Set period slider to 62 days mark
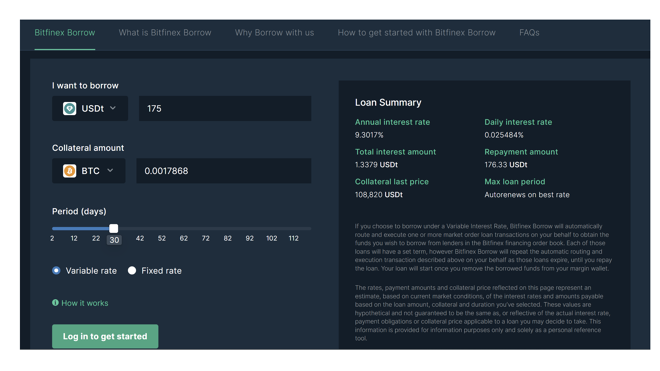660x371 pixels. point(184,238)
